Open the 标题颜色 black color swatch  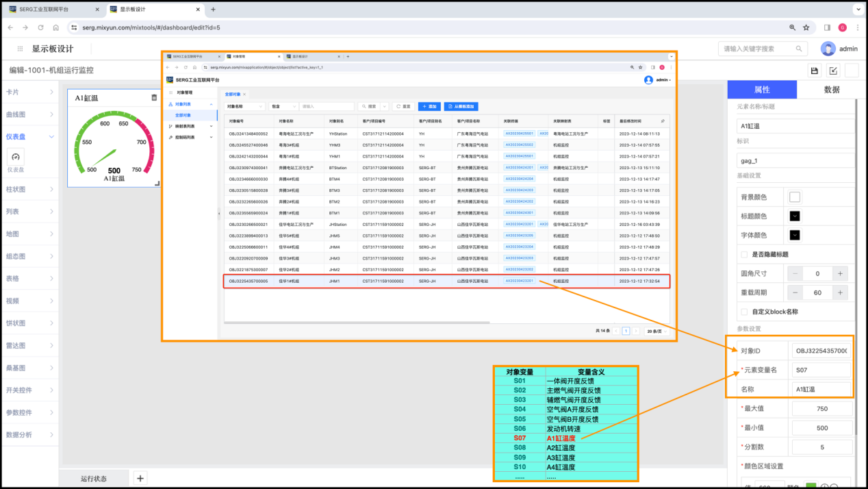pyautogui.click(x=795, y=216)
